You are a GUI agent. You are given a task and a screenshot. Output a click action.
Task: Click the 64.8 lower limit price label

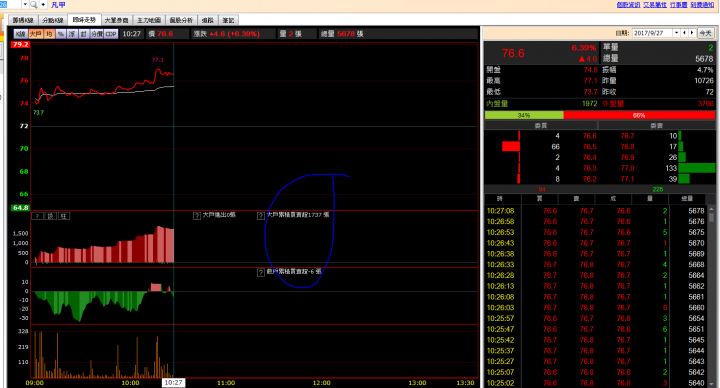click(x=21, y=208)
